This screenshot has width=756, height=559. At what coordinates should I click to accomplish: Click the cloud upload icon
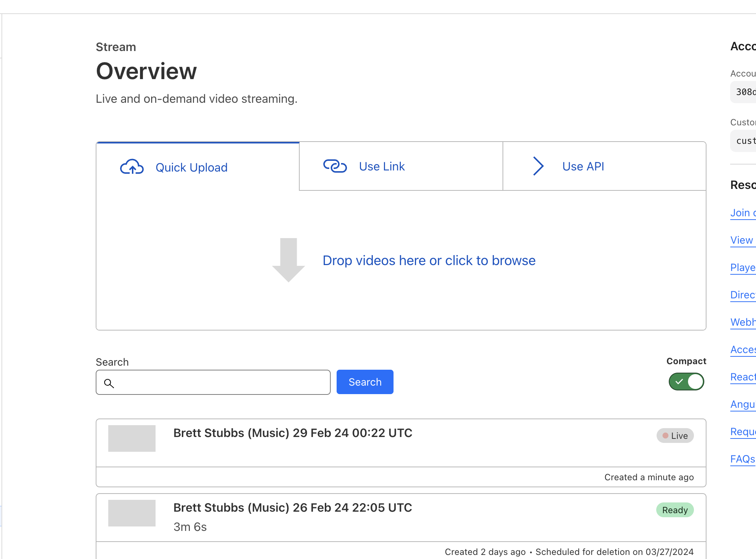132,167
